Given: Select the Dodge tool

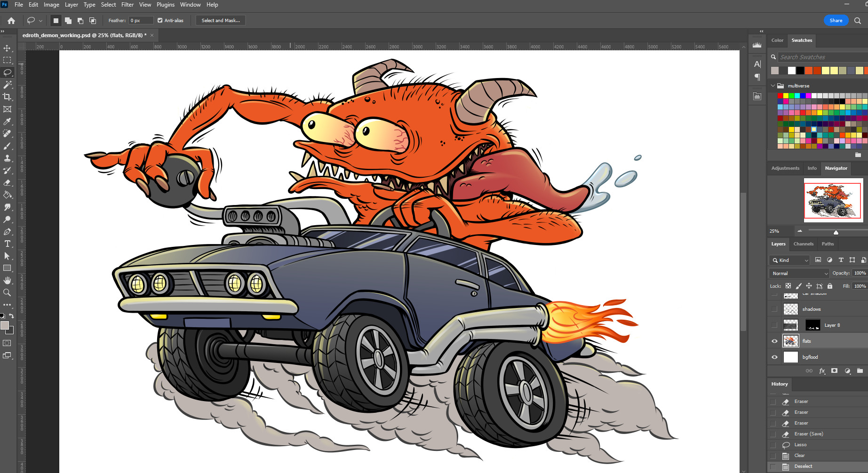Looking at the screenshot, I should click(x=7, y=219).
